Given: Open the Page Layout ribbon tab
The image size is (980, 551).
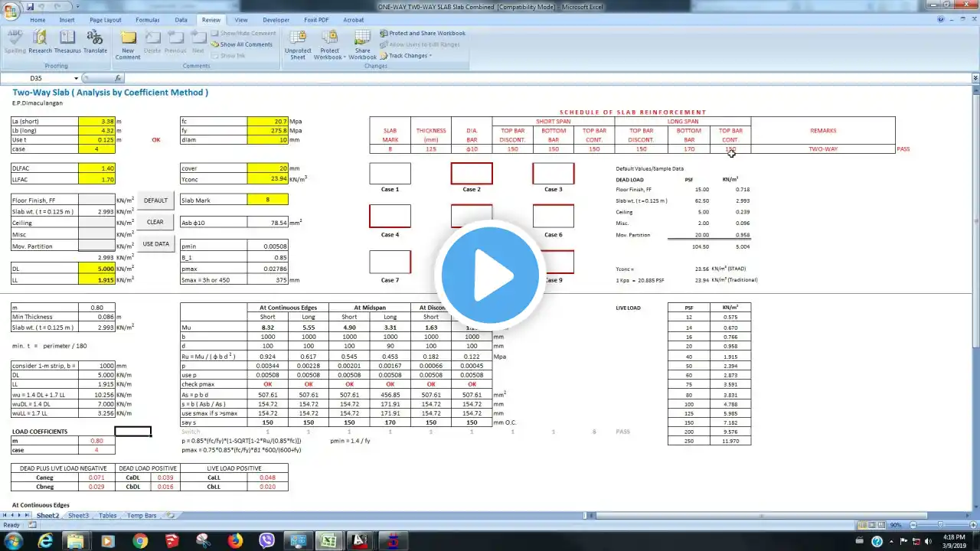Looking at the screenshot, I should pos(105,20).
